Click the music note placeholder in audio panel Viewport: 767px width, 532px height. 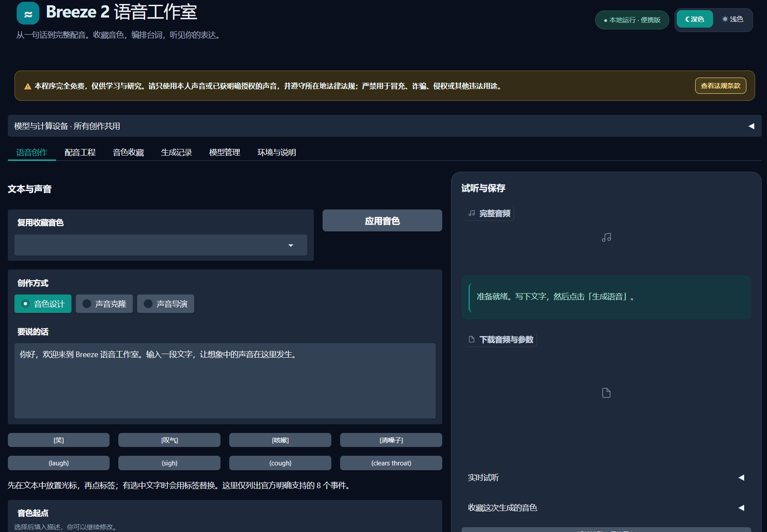point(606,238)
